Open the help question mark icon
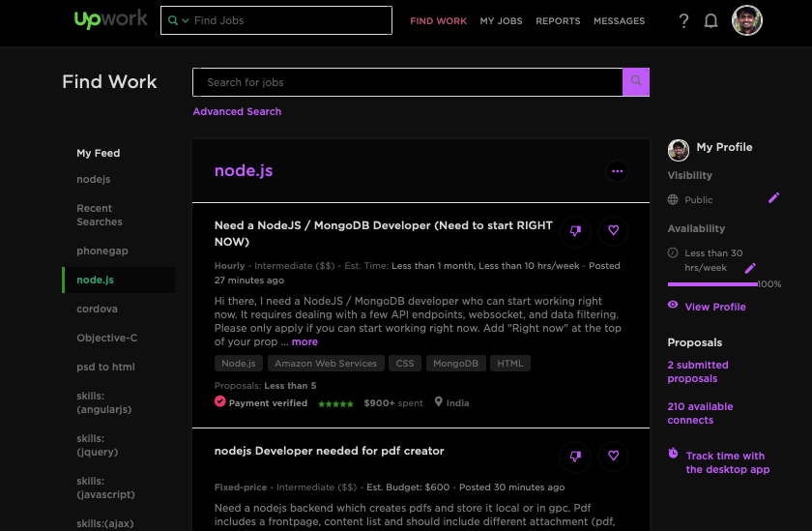Screen dimensions: 812x531 point(683,20)
